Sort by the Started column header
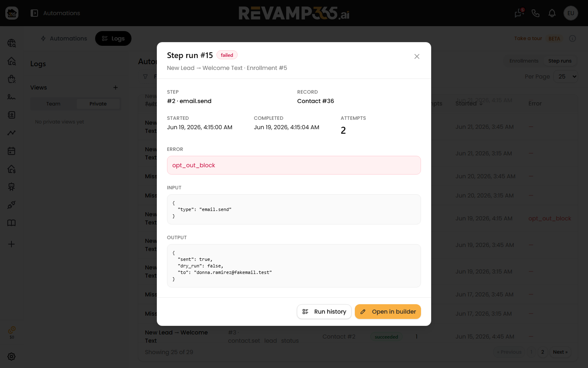 [x=469, y=104]
